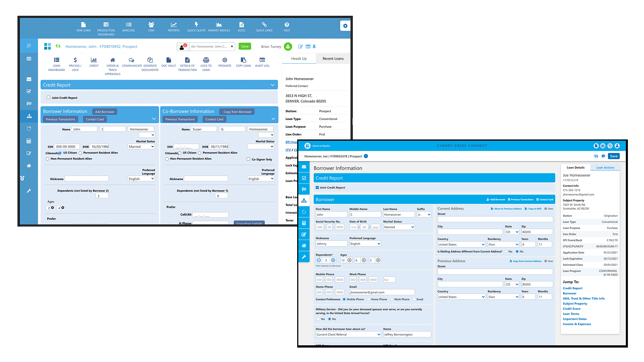
Task: Select borrower Permanent Resident Alien radio
Action: pyautogui.click(x=80, y=153)
